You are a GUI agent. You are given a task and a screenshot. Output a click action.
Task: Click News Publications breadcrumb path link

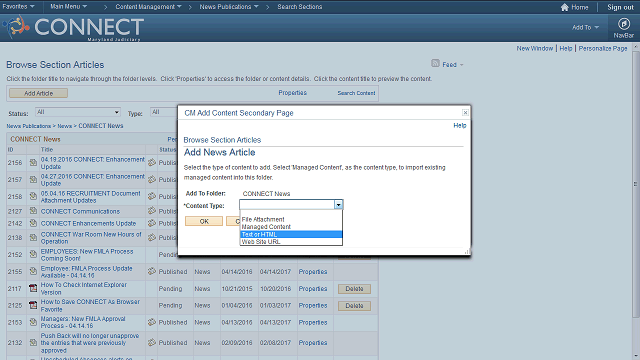click(29, 126)
